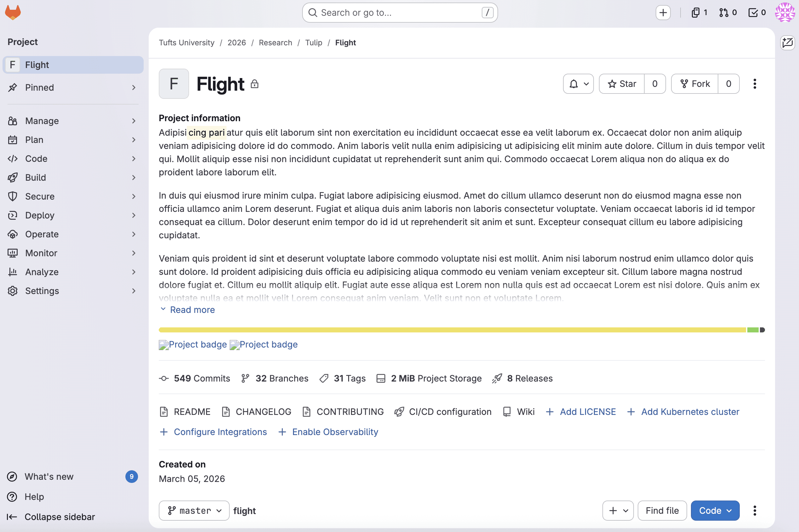
Task: Open the notification bell dropdown
Action: pyautogui.click(x=578, y=84)
